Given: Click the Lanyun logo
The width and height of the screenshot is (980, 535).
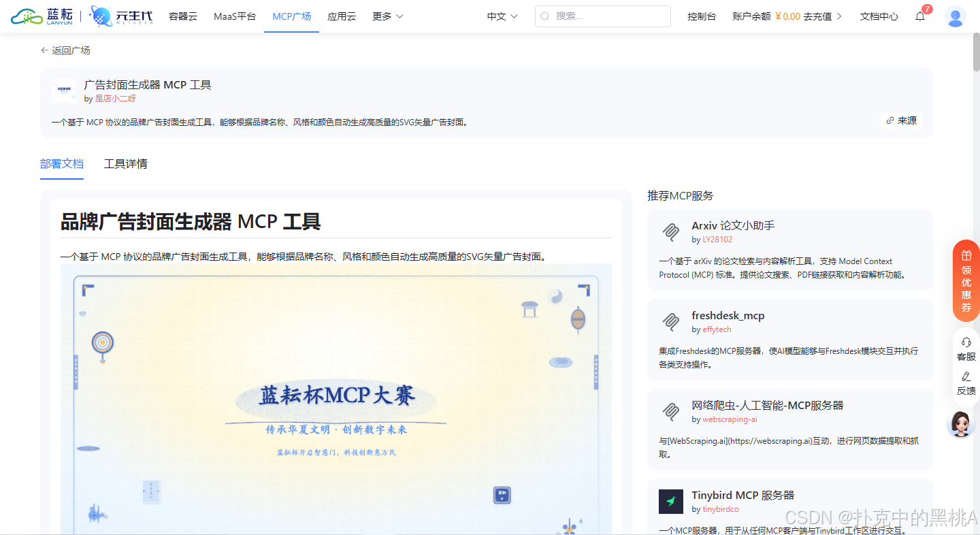Looking at the screenshot, I should tap(42, 16).
